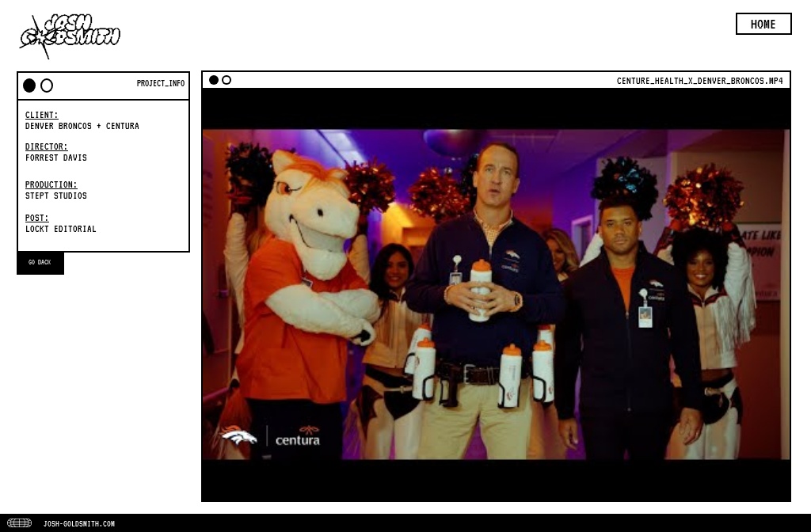Open the josh-goldsmith.com footer link
811x532 pixels.
[x=78, y=524]
